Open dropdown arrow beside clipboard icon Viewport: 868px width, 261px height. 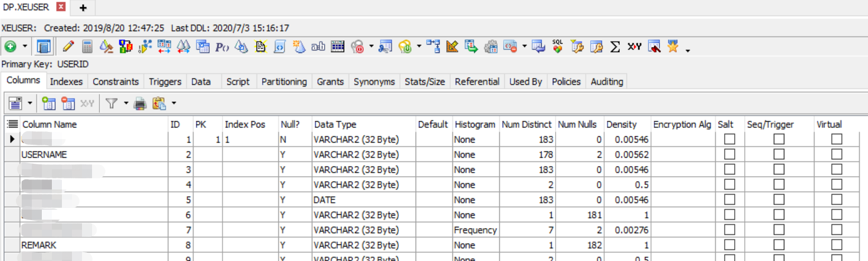(174, 103)
